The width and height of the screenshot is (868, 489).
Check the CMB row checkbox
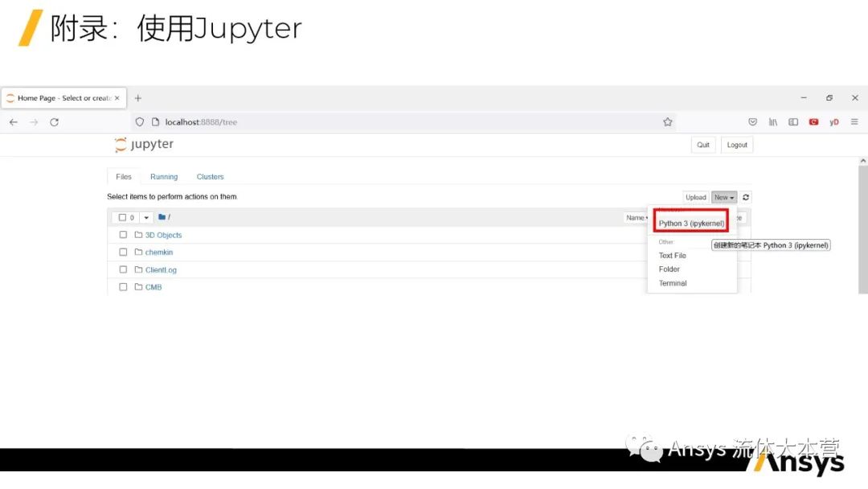[123, 287]
